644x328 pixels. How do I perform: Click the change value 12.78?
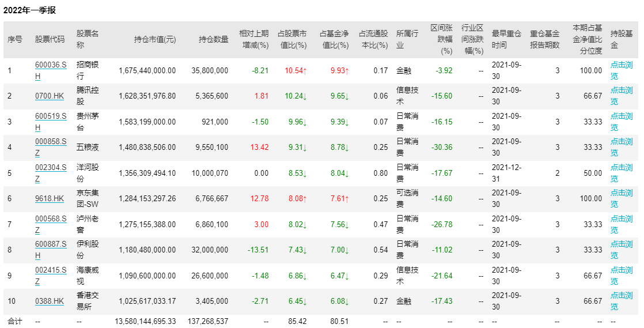coord(260,198)
